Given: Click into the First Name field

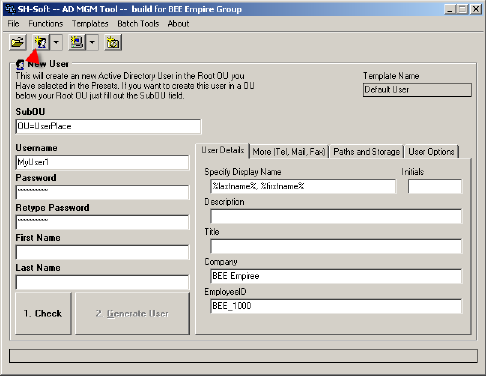Looking at the screenshot, I should 102,252.
